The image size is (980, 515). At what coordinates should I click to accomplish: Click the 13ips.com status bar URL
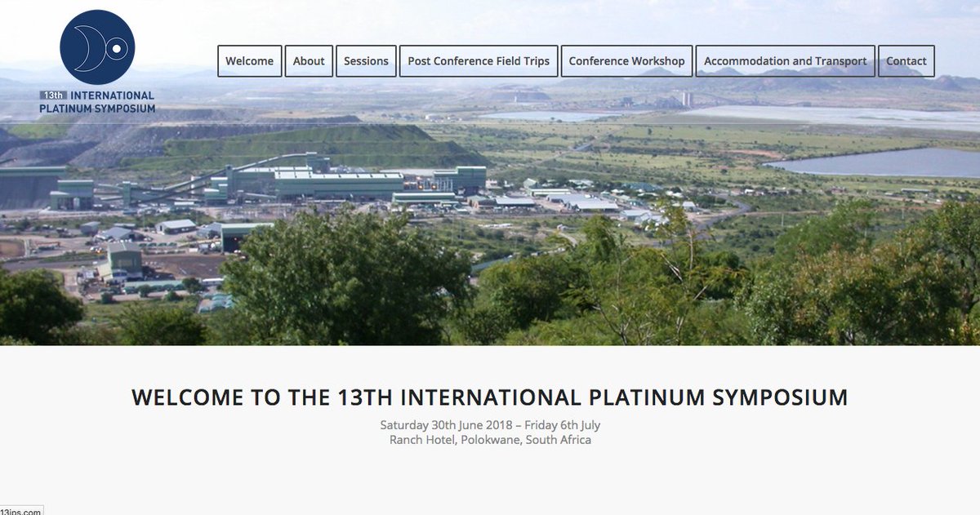tap(20, 511)
